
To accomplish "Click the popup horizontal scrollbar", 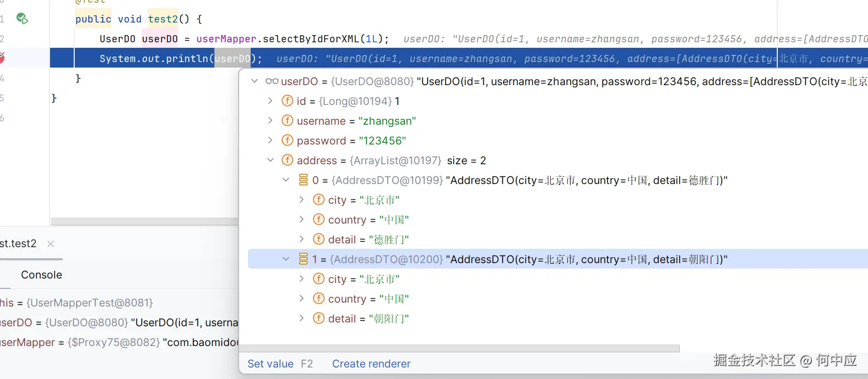I will 460,348.
